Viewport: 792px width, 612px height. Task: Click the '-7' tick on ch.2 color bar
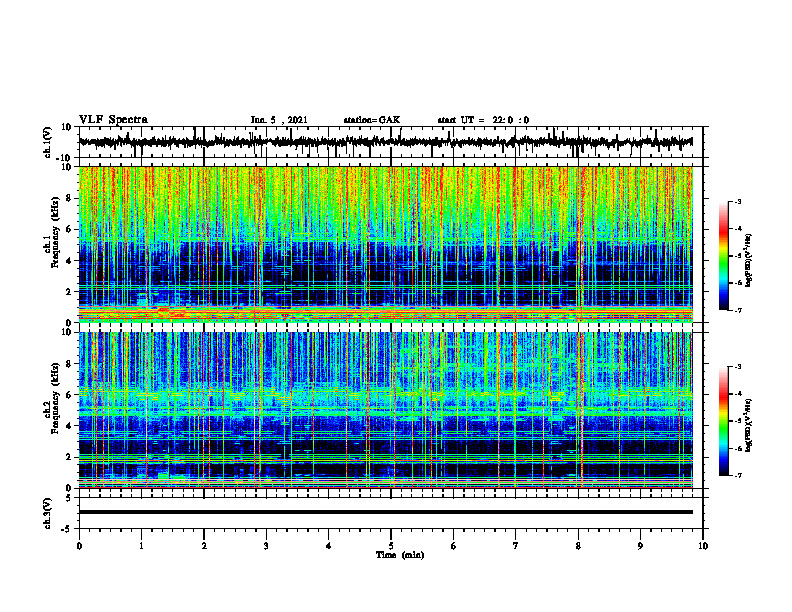pyautogui.click(x=737, y=475)
